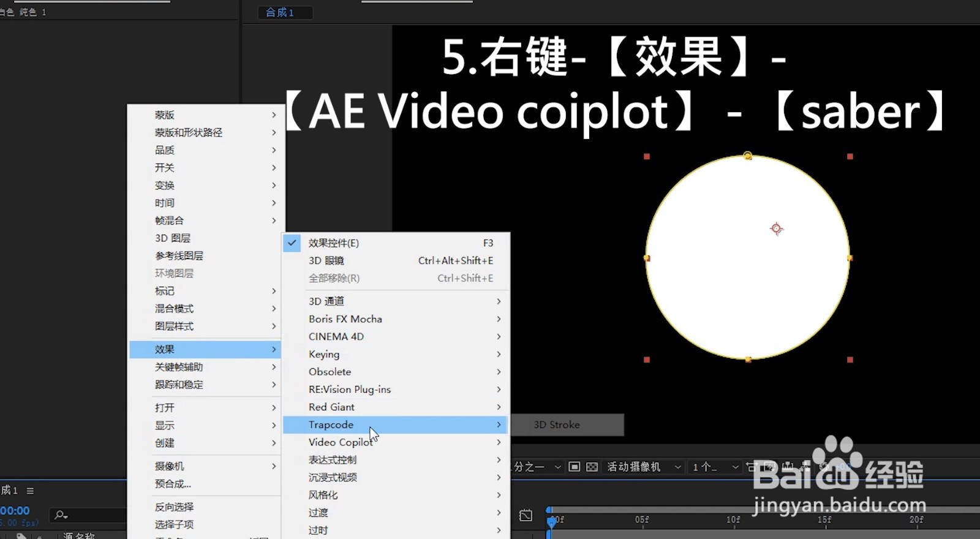Open 表达式控制 effects category
This screenshot has height=539, width=980.
[396, 460]
